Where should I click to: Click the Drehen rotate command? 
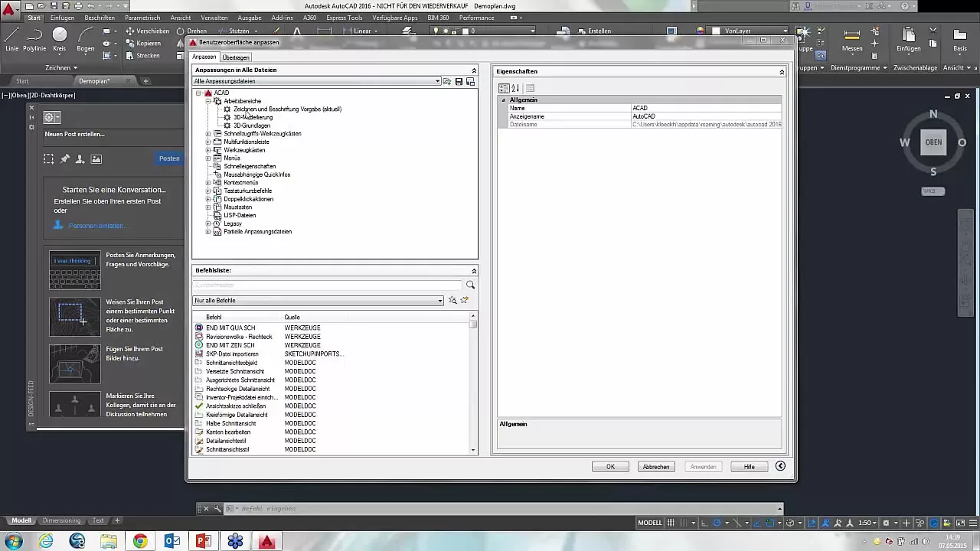click(x=191, y=31)
